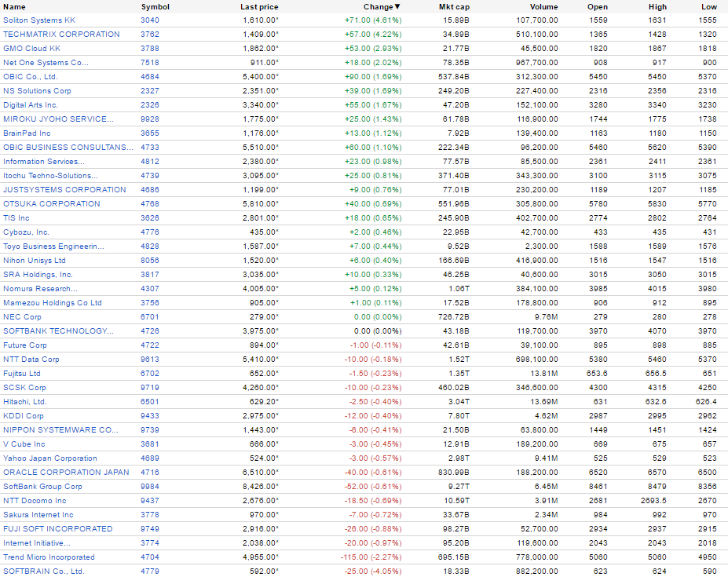The height and width of the screenshot is (577, 728).
Task: Open NEC Corp link
Action: tap(22, 317)
